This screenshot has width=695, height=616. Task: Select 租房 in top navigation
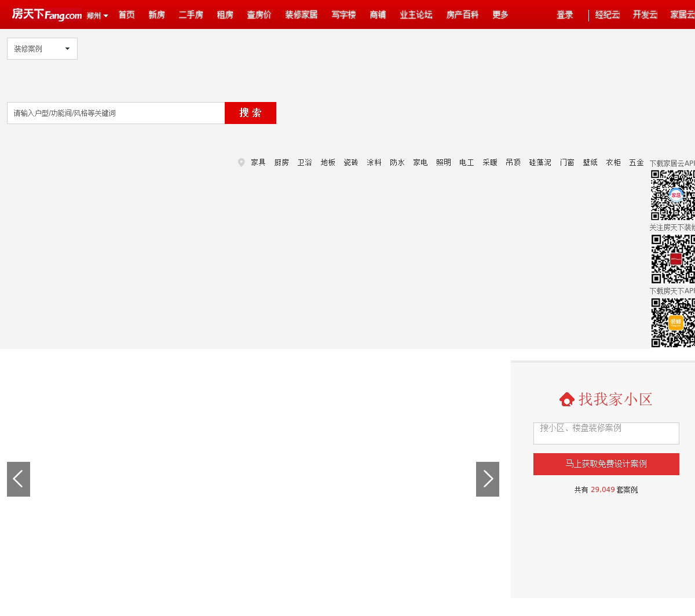pyautogui.click(x=225, y=14)
